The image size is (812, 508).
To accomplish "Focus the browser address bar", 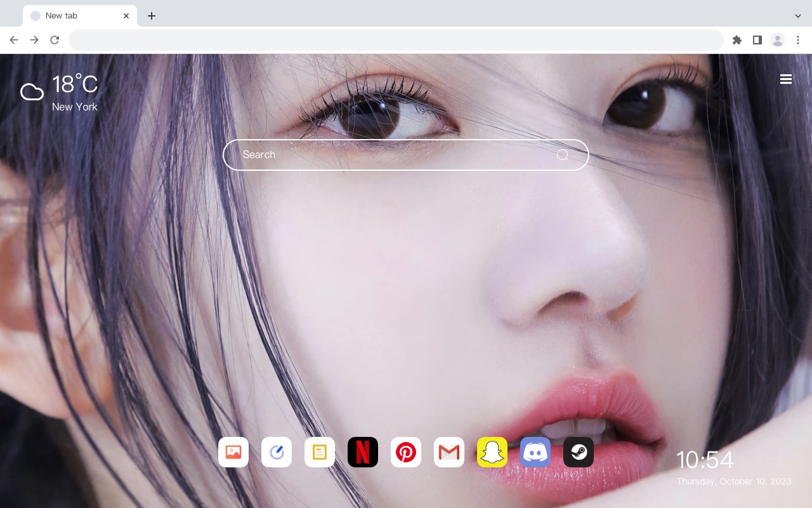I will click(396, 40).
